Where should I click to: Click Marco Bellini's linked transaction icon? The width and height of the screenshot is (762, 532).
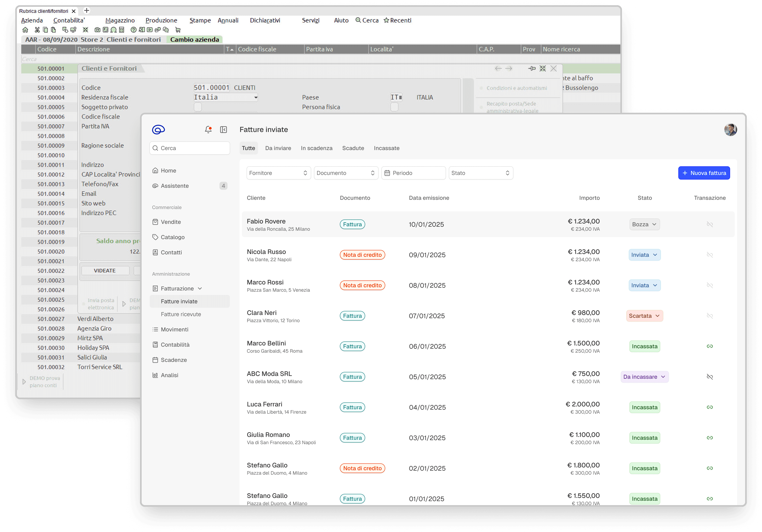click(710, 346)
